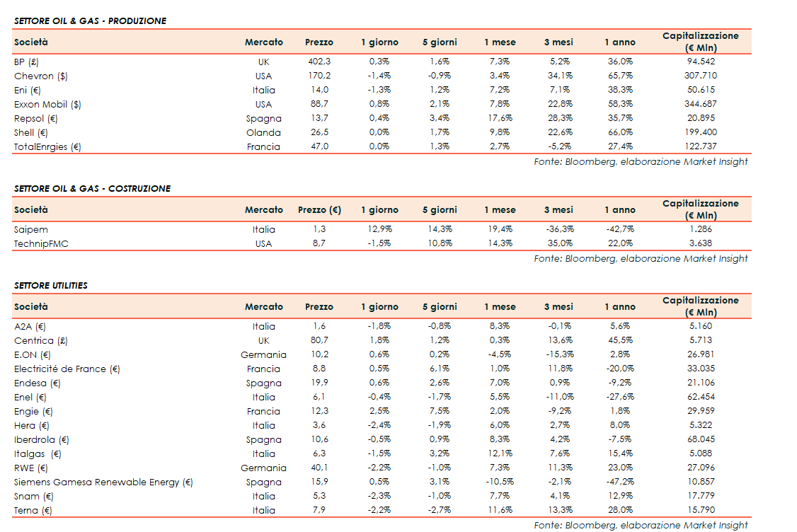The height and width of the screenshot is (532, 797).
Task: Click the BP (£) company row label
Action: pos(26,62)
